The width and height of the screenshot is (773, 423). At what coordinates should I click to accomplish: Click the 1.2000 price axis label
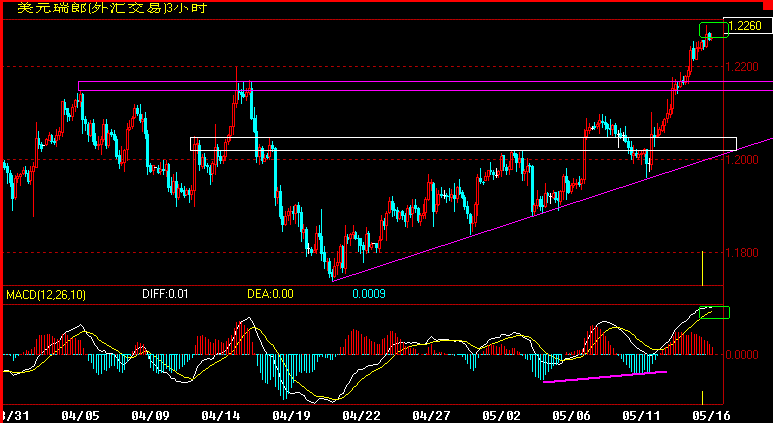click(x=742, y=159)
